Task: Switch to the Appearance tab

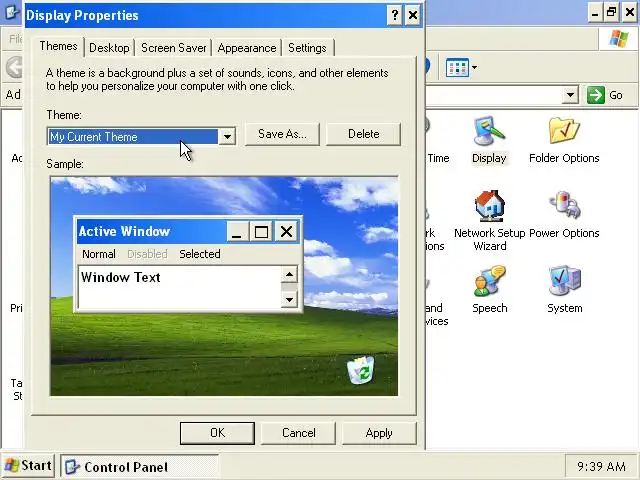Action: pyautogui.click(x=247, y=48)
